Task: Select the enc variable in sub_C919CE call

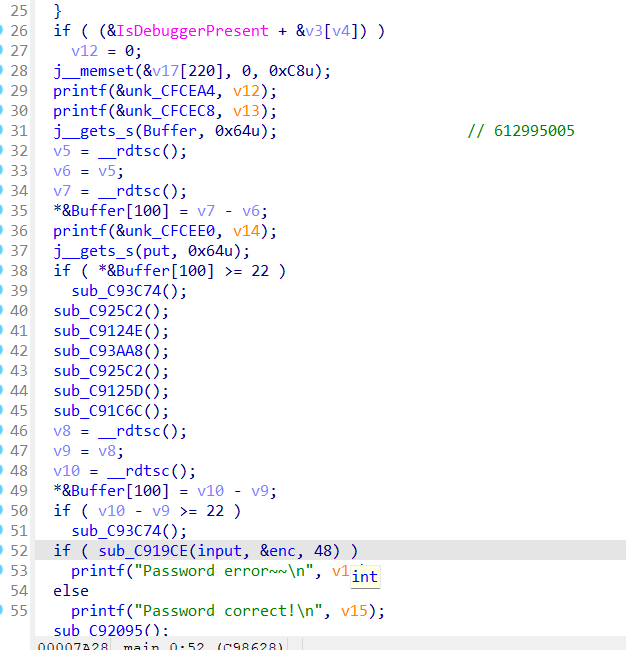Action: point(270,551)
